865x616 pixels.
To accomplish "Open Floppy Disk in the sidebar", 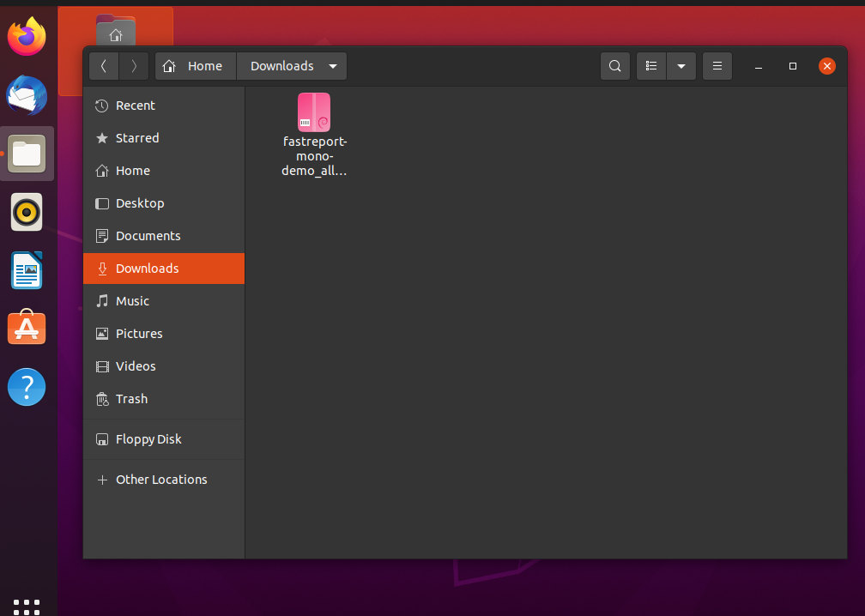I will click(x=148, y=439).
